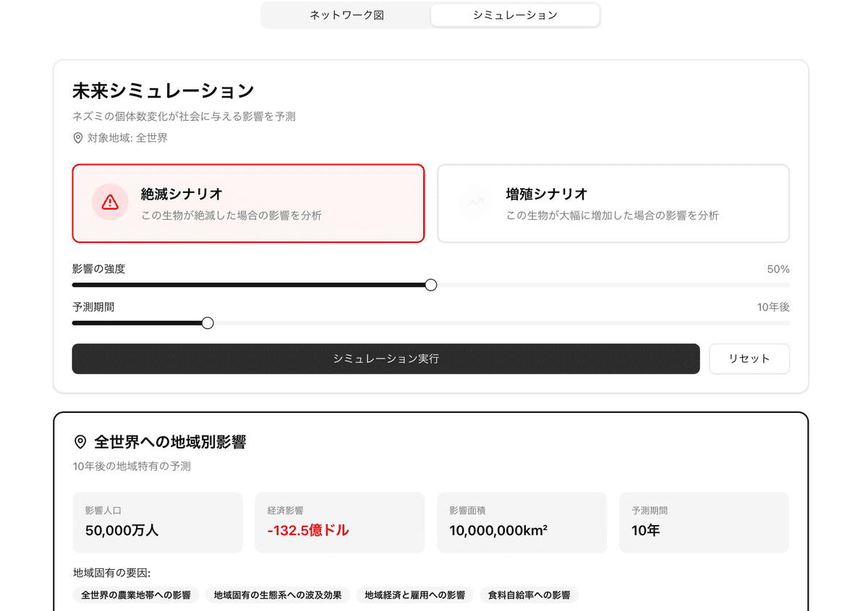Switch to the ネットワーク図 tab
Screen dimensions: 868x611
pos(346,15)
